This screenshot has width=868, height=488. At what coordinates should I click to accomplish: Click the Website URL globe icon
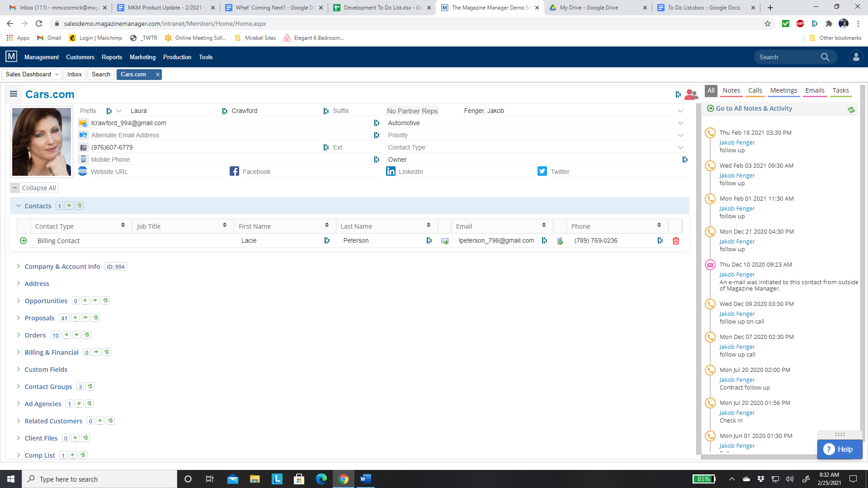[83, 171]
